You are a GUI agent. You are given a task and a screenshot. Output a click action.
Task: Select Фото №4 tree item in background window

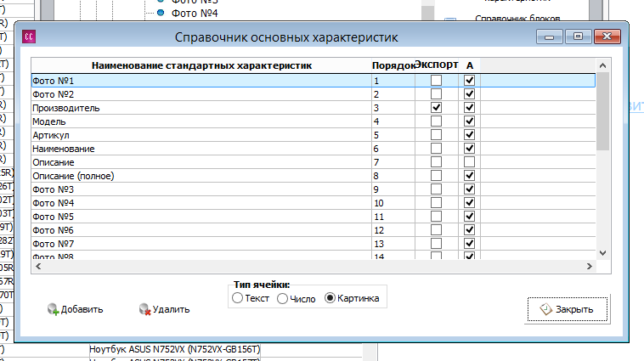click(195, 14)
